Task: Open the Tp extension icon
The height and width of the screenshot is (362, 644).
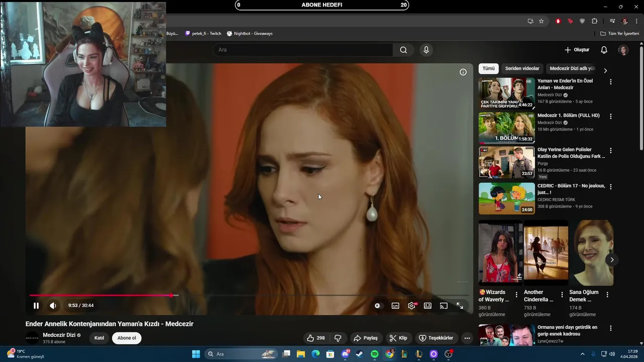Action: coord(570,21)
